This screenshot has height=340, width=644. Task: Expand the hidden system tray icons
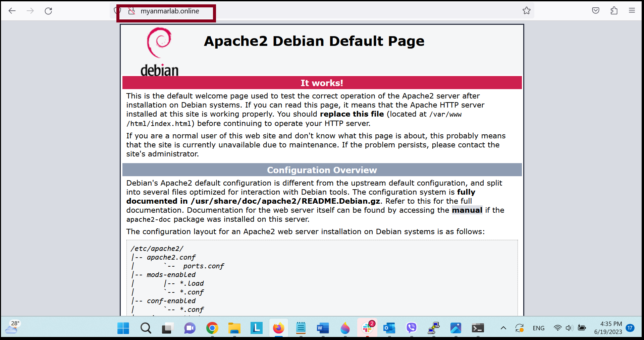pyautogui.click(x=503, y=328)
